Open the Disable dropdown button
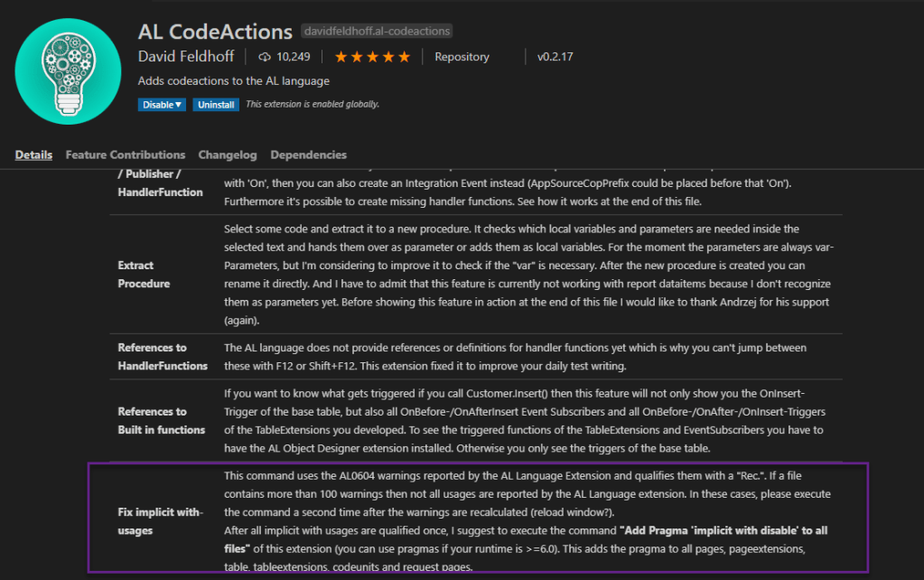Screen dimensions: 924x580 pyautogui.click(x=163, y=105)
